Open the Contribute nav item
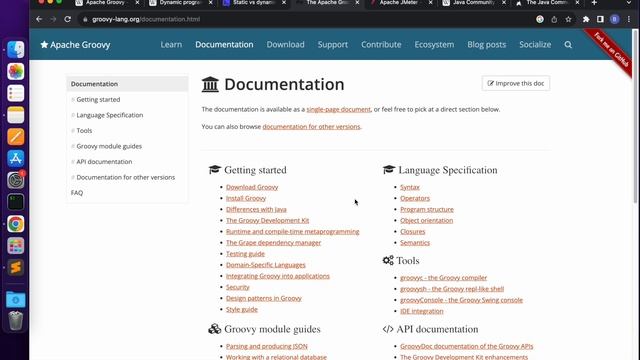 pos(381,44)
